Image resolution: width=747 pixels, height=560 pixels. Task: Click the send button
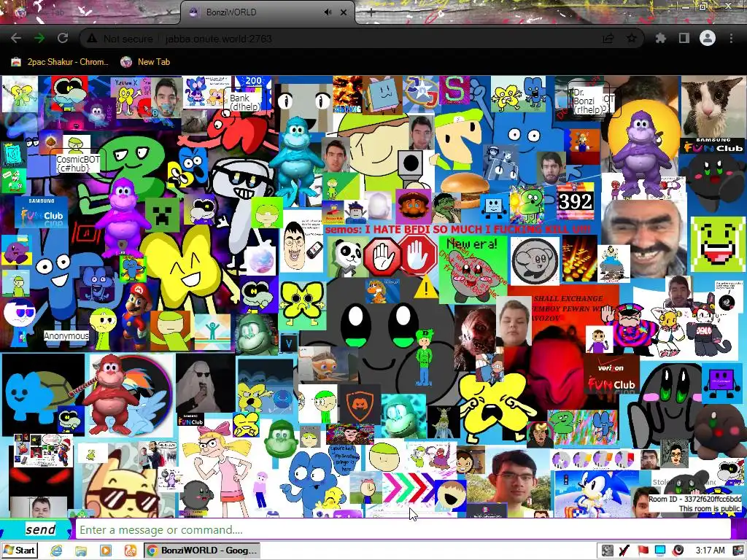pyautogui.click(x=41, y=529)
